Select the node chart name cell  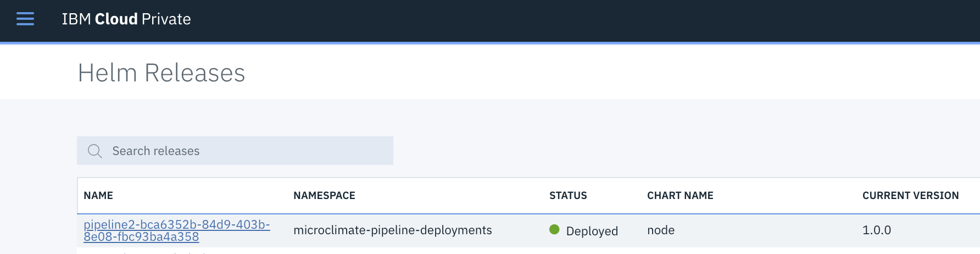(661, 230)
